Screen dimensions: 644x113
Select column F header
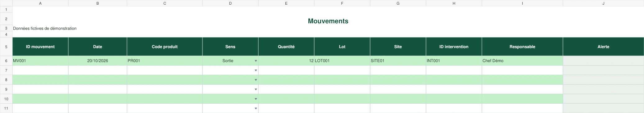342,3
